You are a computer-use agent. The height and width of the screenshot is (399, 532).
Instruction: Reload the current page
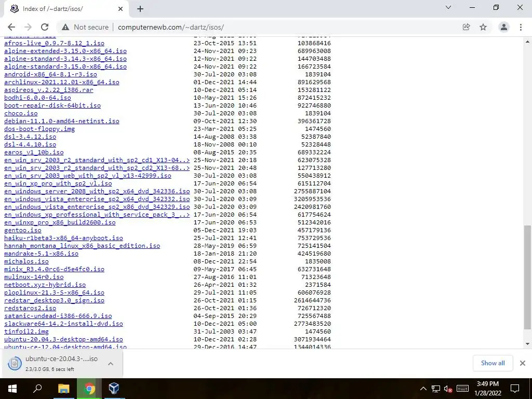pyautogui.click(x=45, y=27)
